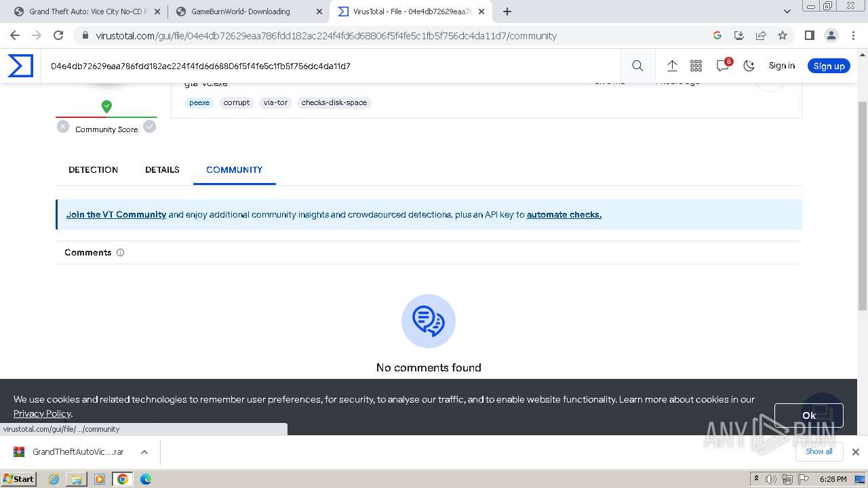
Task: Open the Windows Start menu
Action: pos(18,479)
